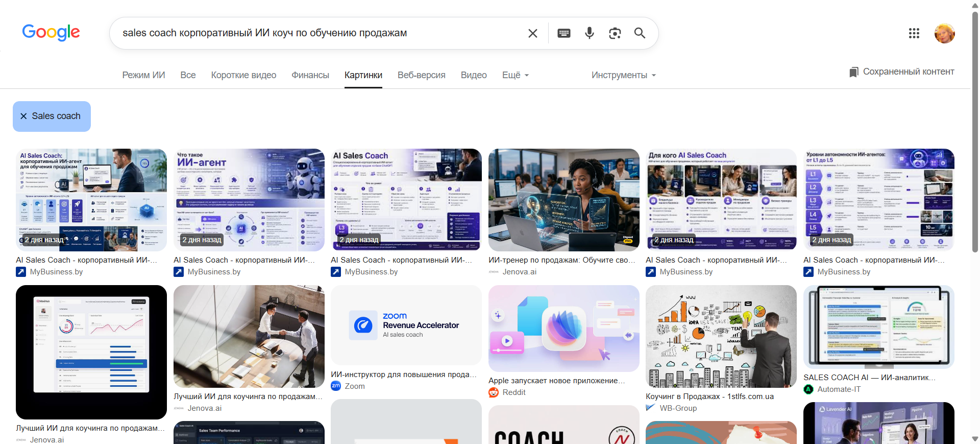Open the Zoom Revenue Accelerator thumbnail
The width and height of the screenshot is (980, 444).
pyautogui.click(x=406, y=325)
